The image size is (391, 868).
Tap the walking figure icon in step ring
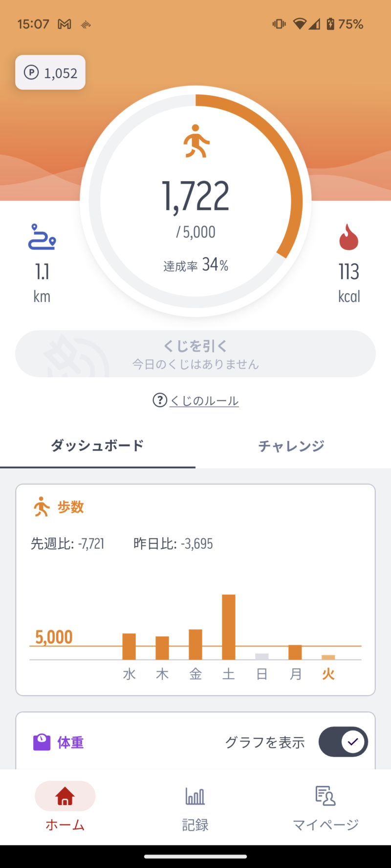[x=196, y=141]
